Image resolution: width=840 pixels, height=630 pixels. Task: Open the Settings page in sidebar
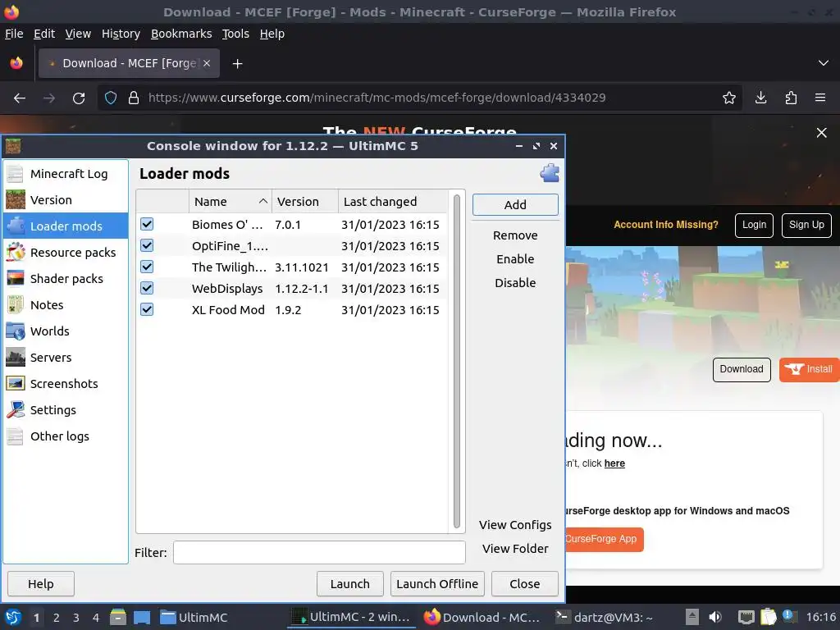[x=66, y=410]
